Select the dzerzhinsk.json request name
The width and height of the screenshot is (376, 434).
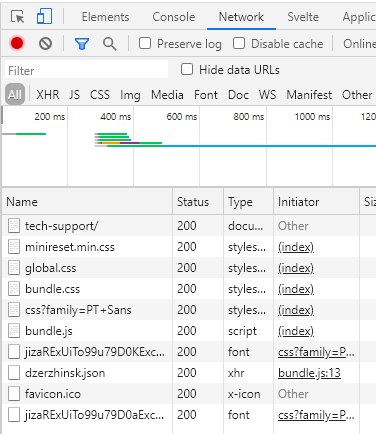(x=65, y=373)
